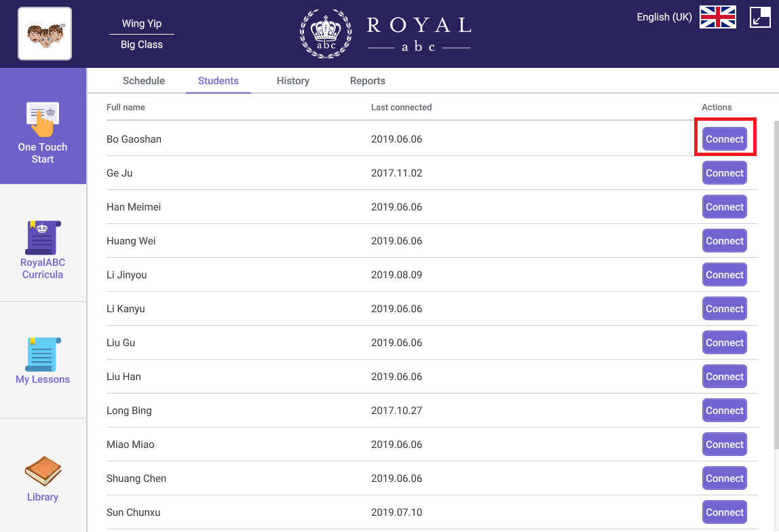This screenshot has width=779, height=532.
Task: Connect student Miao Miao
Action: pos(724,444)
